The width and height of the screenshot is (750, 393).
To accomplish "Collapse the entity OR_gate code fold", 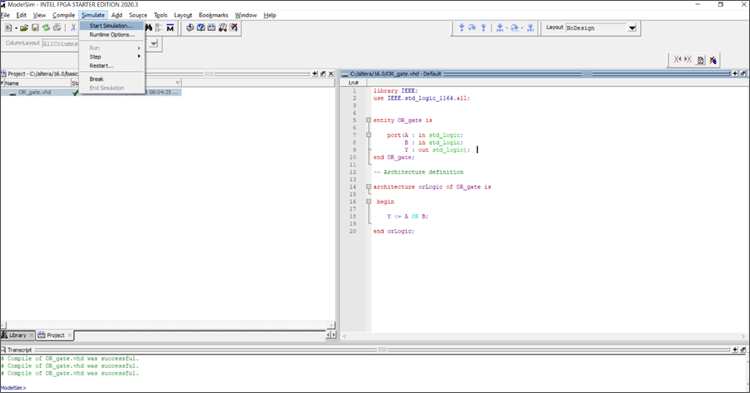I will click(368, 120).
